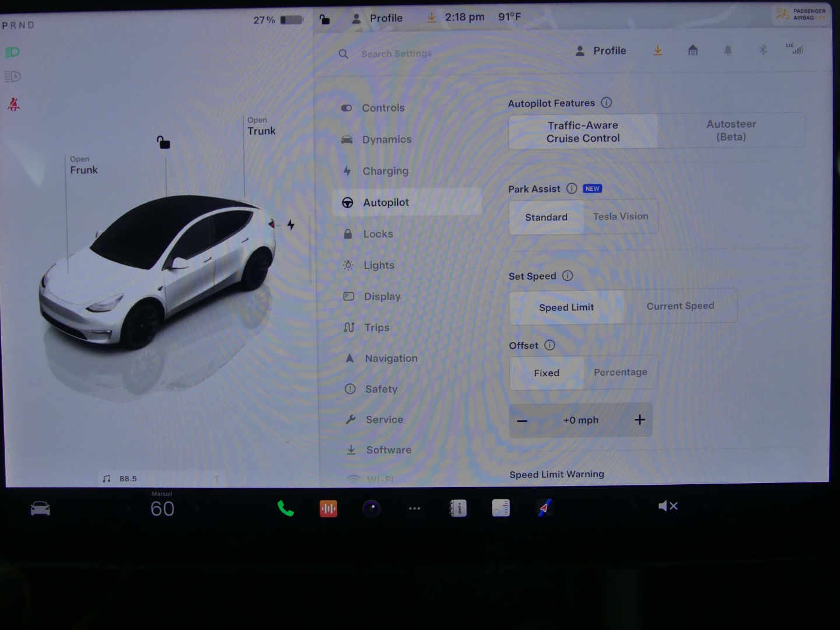The image size is (840, 630).
Task: Select Autosteer (Beta) option
Action: point(731,131)
